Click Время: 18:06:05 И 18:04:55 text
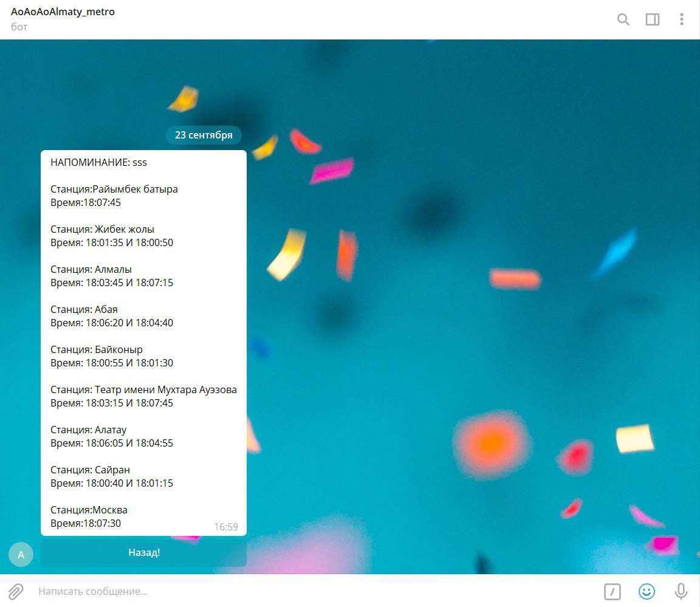700x607 pixels. click(x=112, y=444)
